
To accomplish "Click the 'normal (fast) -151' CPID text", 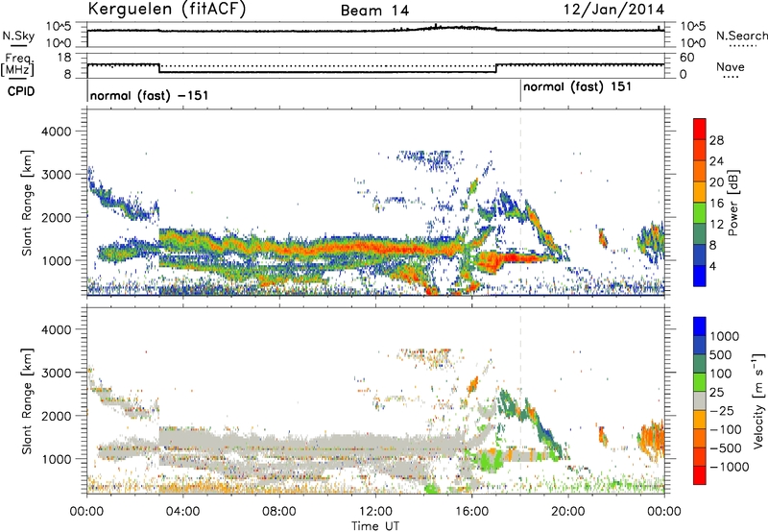I will pos(149,95).
